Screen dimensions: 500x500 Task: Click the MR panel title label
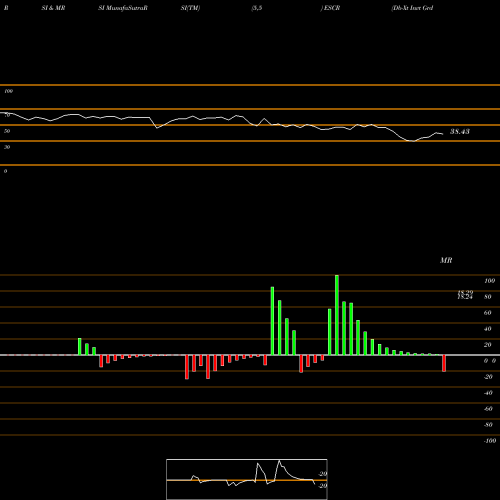[x=446, y=260]
